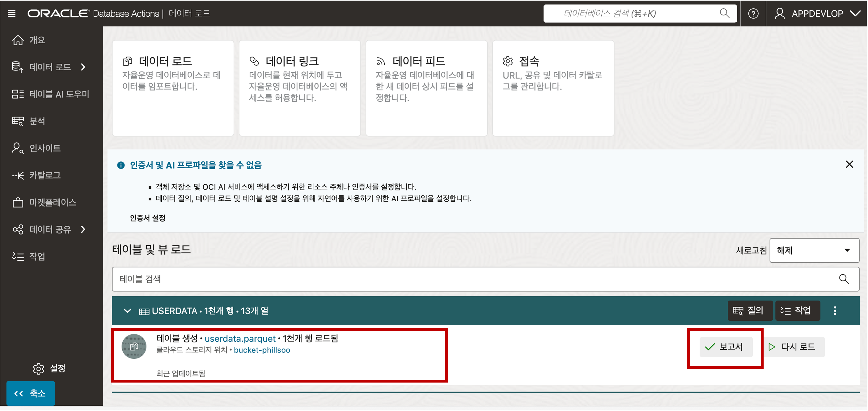Click the jobs list icon in sidebar

pos(18,257)
